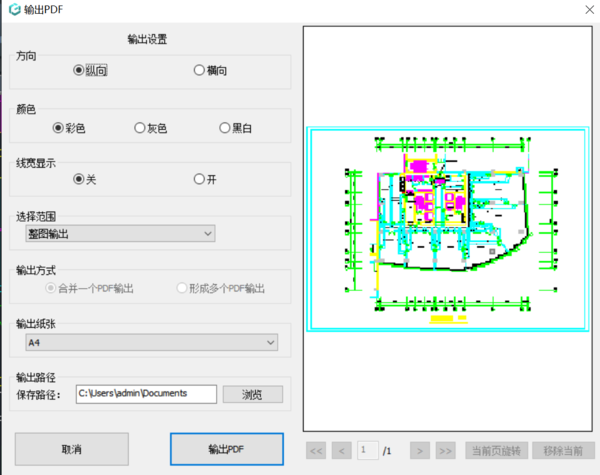Expand the A4 paper size dropdown
Viewport: 600px width, 475px height.
pyautogui.click(x=151, y=343)
